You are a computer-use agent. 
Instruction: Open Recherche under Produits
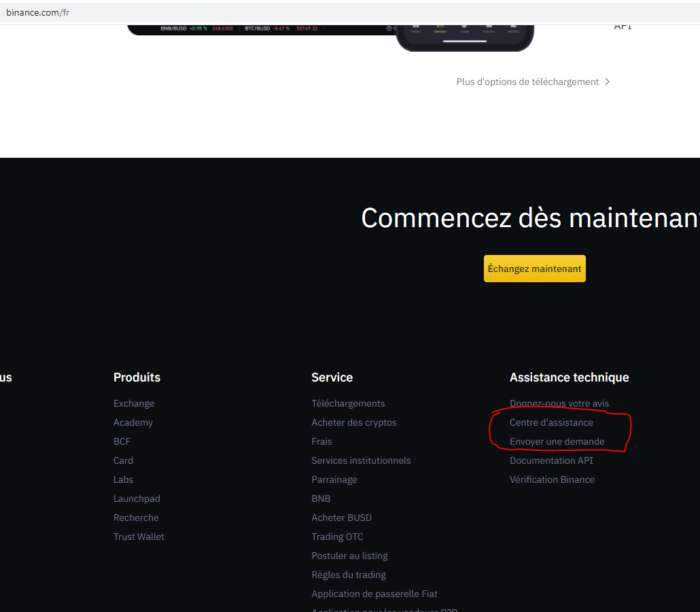136,517
